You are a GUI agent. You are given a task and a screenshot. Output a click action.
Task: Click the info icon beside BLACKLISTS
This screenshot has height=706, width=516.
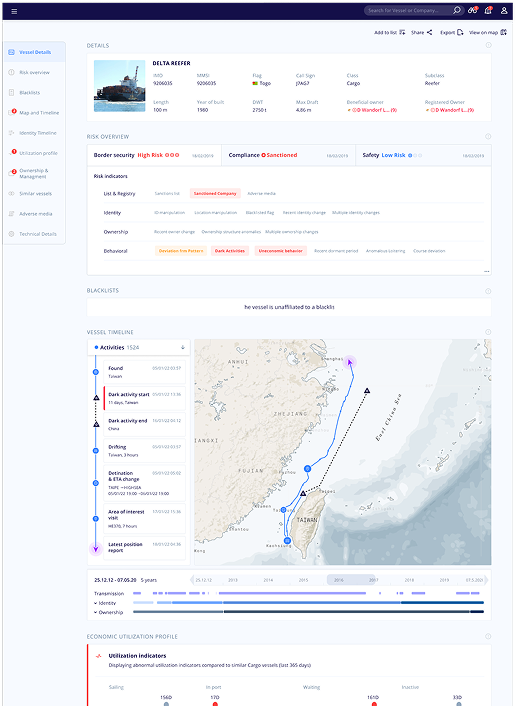[489, 291]
